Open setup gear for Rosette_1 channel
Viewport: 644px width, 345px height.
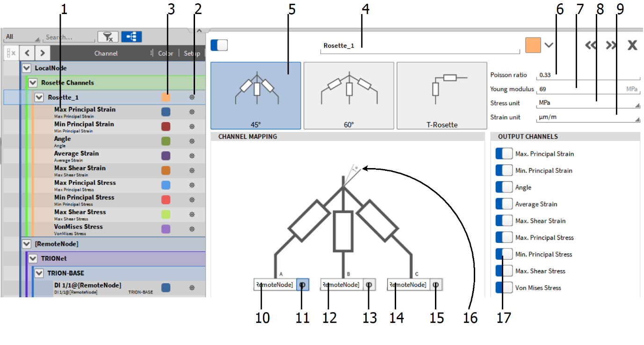192,97
